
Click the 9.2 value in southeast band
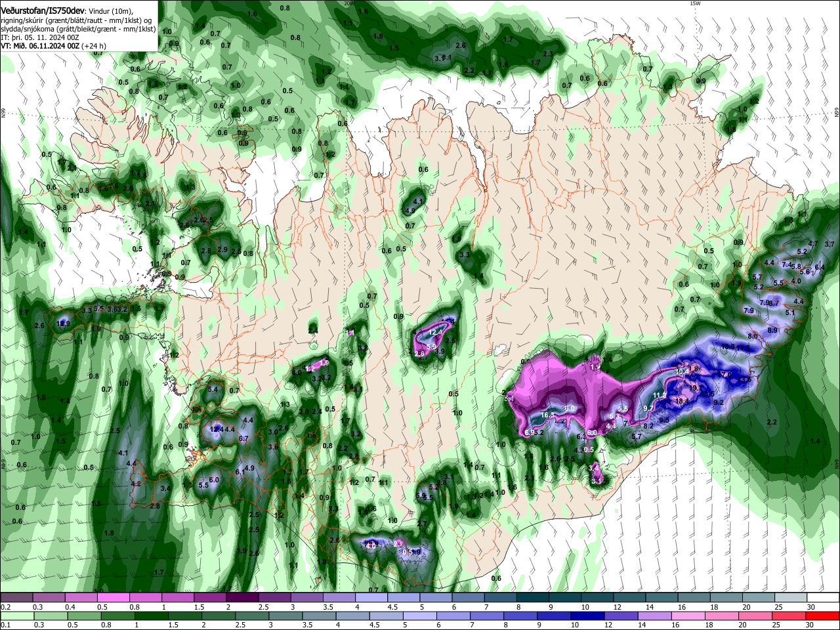point(718,402)
